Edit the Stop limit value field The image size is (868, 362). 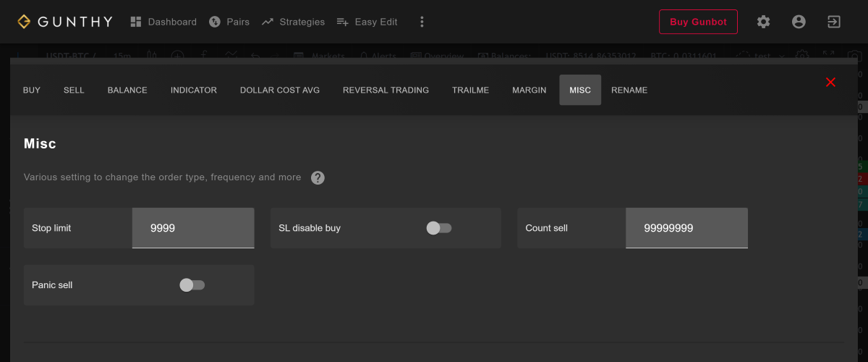coord(193,228)
